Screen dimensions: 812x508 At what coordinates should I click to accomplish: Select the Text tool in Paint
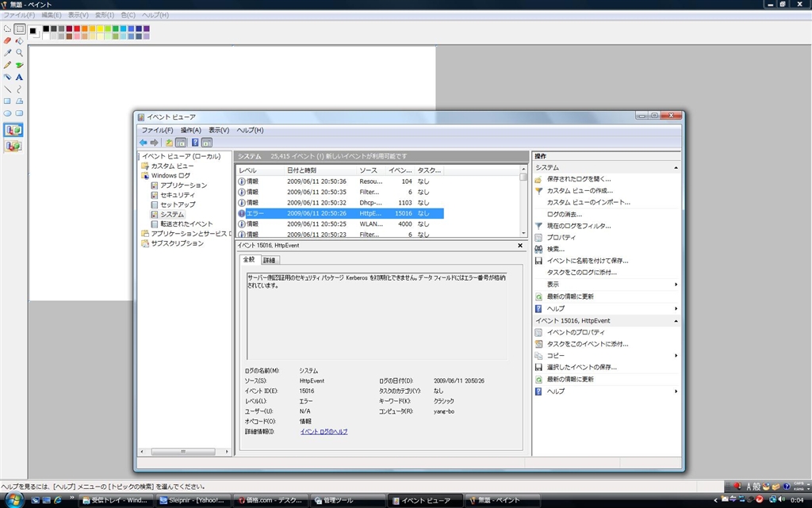click(19, 78)
